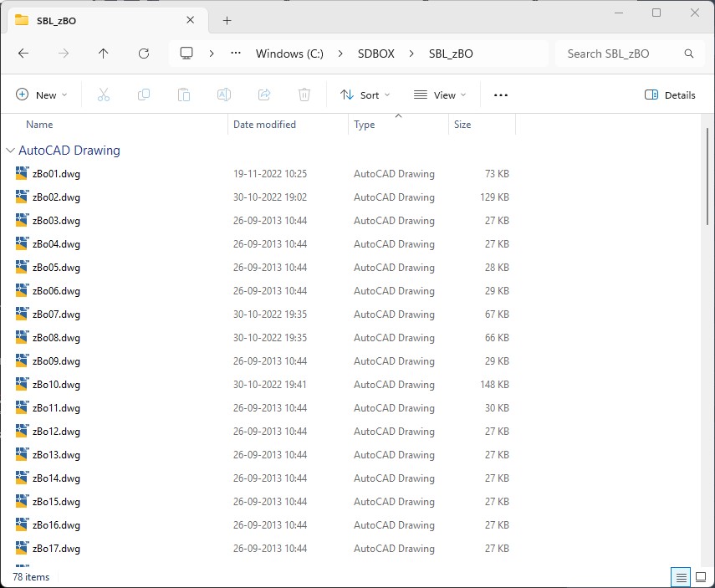Click the Share icon in toolbar
Screen dimensions: 715x588
(x=264, y=95)
